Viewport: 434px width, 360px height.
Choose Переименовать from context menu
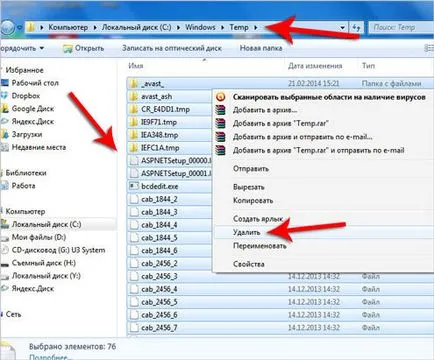click(x=260, y=246)
